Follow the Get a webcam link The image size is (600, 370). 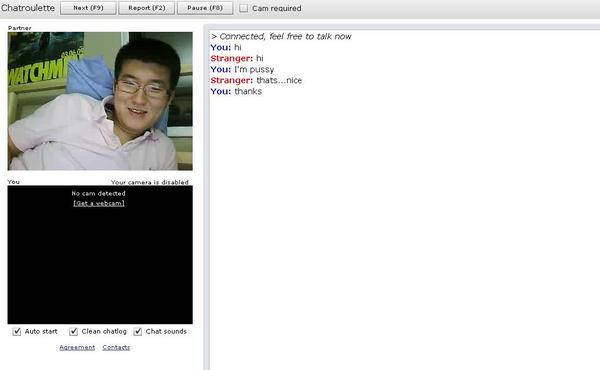pos(99,203)
